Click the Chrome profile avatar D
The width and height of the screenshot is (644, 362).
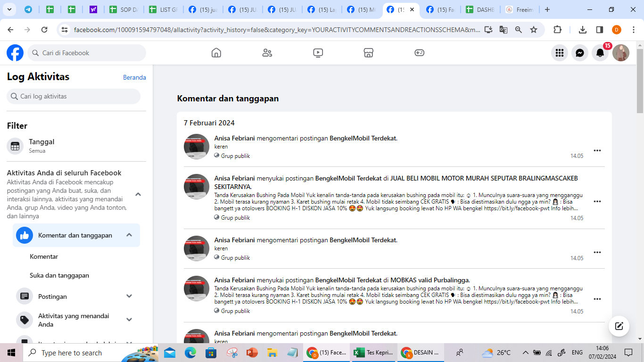(x=617, y=30)
